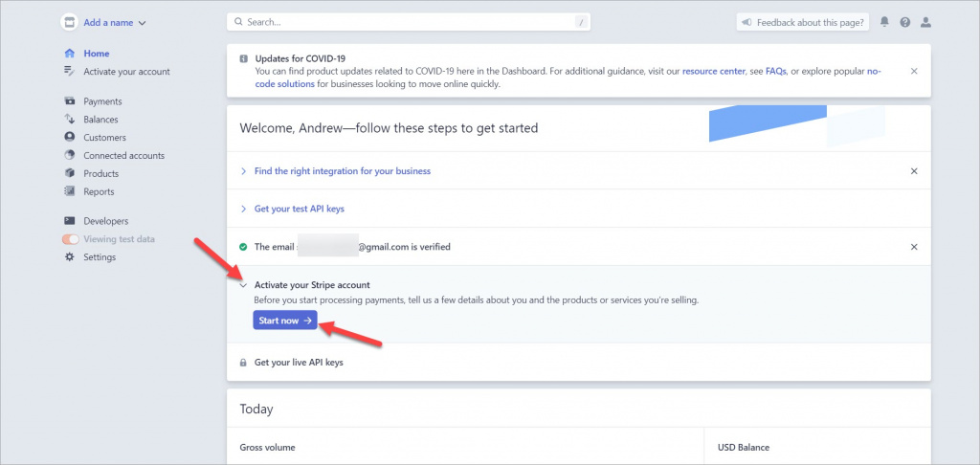Click the Activate your account checklist icon
The width and height of the screenshot is (980, 465).
[x=70, y=71]
